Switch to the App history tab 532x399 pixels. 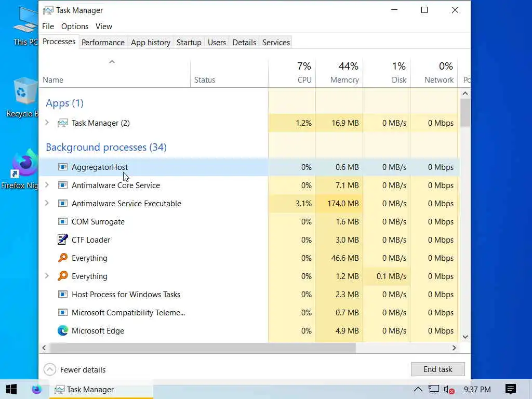pos(151,43)
